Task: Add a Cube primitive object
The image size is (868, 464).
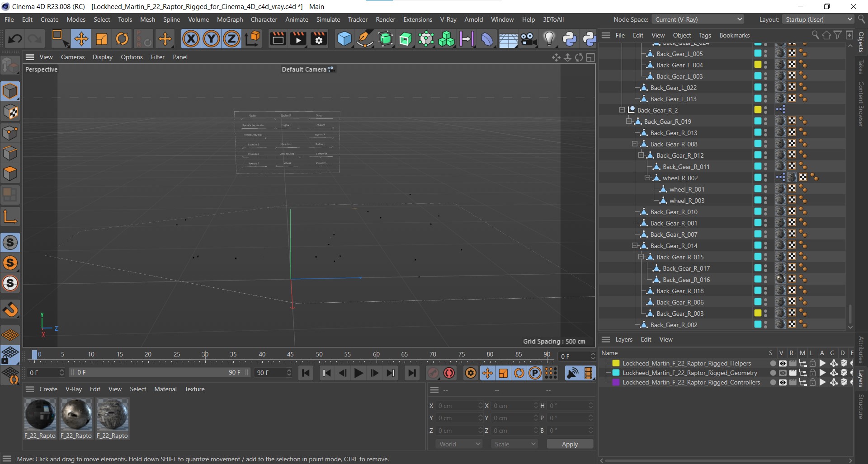Action: pos(344,39)
